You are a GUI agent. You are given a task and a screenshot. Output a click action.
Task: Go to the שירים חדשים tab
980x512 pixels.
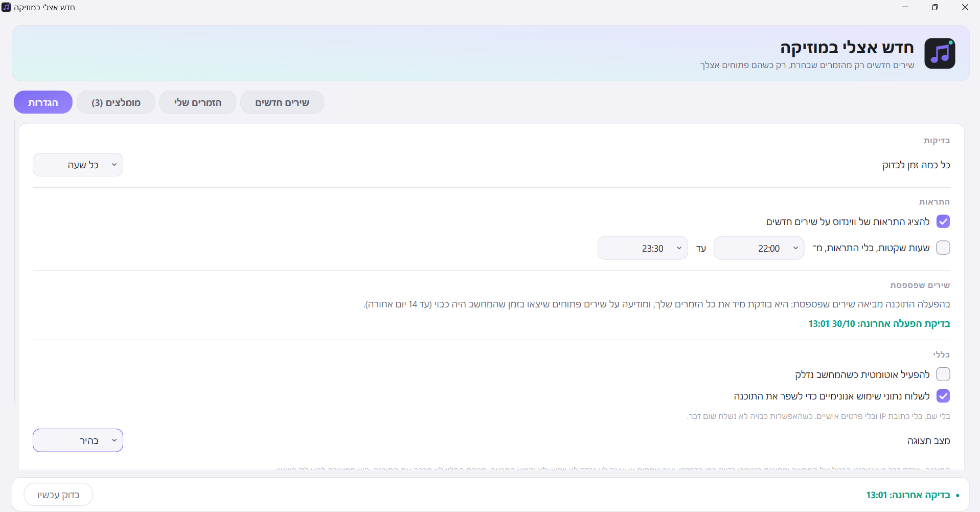(282, 102)
